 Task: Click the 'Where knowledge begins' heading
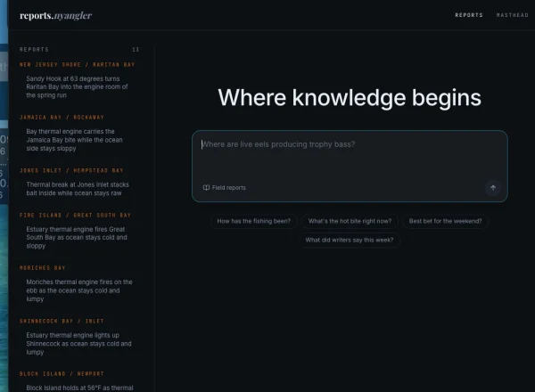[x=350, y=98]
